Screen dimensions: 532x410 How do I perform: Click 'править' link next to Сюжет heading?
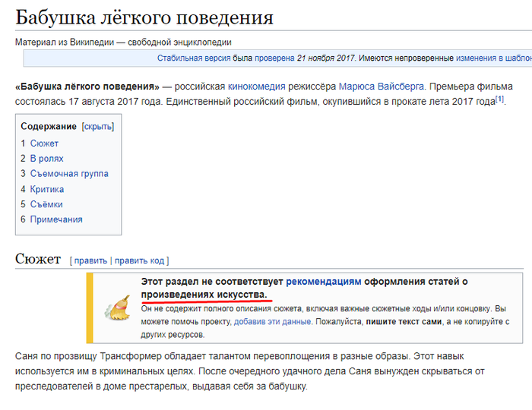[x=90, y=260]
